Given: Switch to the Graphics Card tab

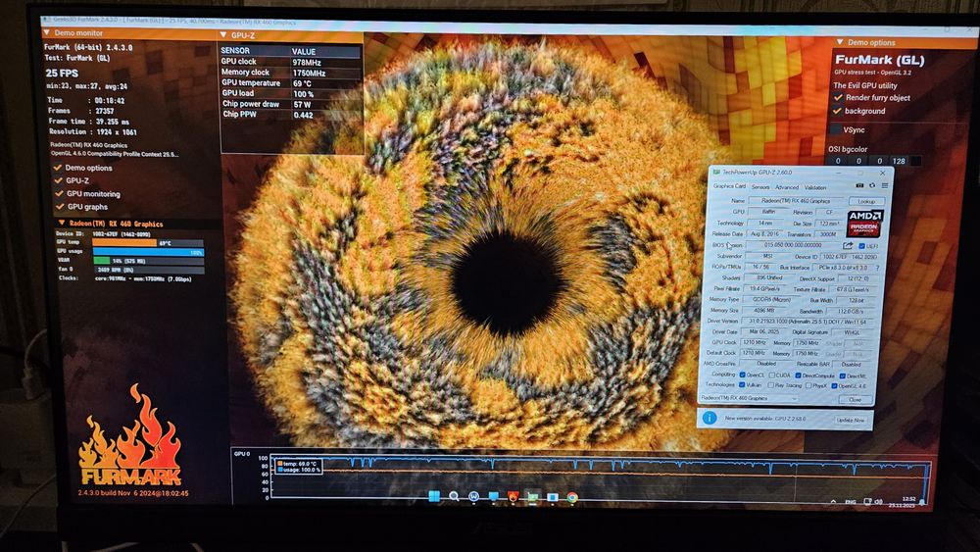Looking at the screenshot, I should pos(729,186).
